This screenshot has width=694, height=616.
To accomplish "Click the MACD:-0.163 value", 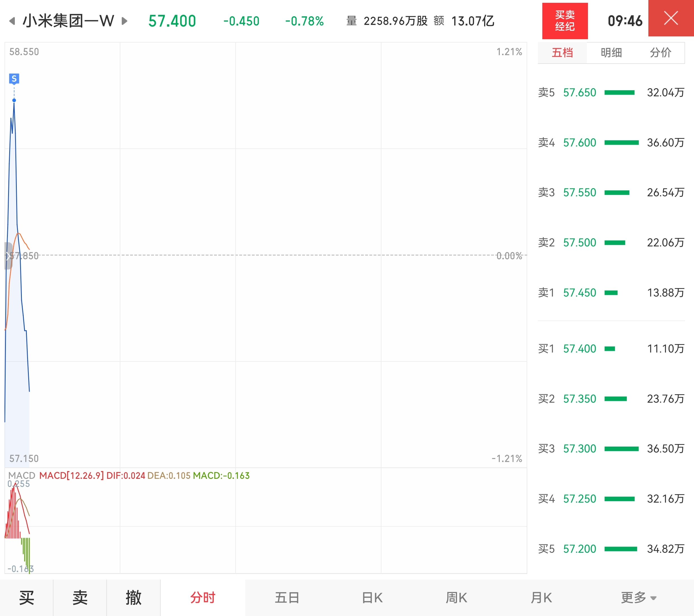I will click(x=221, y=475).
